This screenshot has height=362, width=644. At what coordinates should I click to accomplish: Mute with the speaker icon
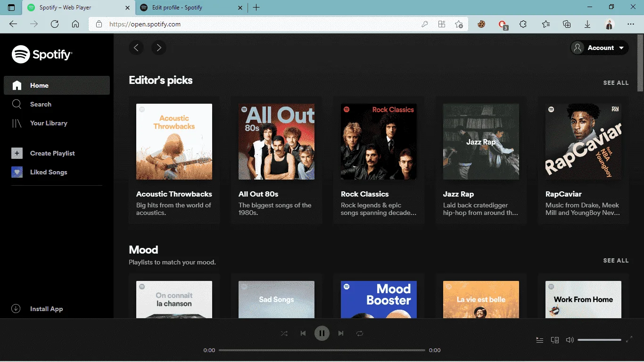pyautogui.click(x=570, y=340)
